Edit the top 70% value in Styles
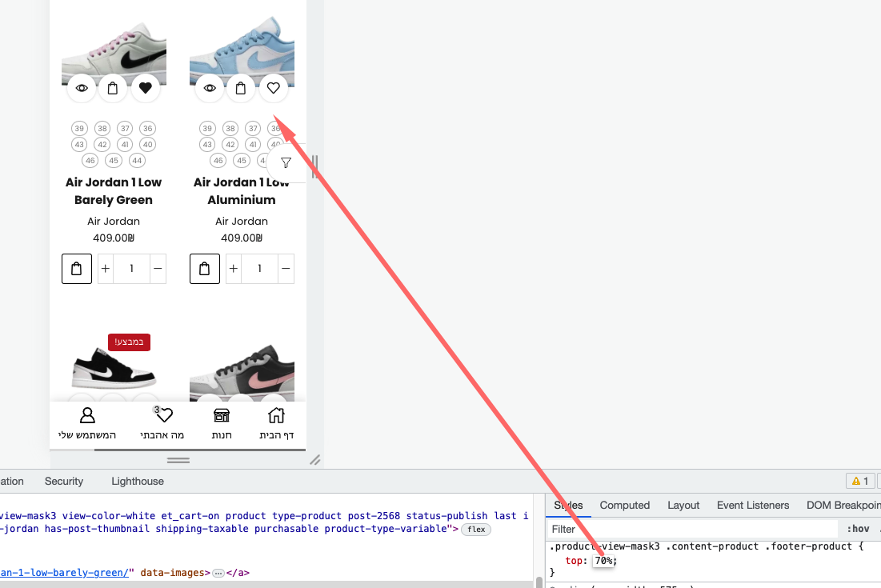Image resolution: width=881 pixels, height=588 pixels. coord(604,561)
